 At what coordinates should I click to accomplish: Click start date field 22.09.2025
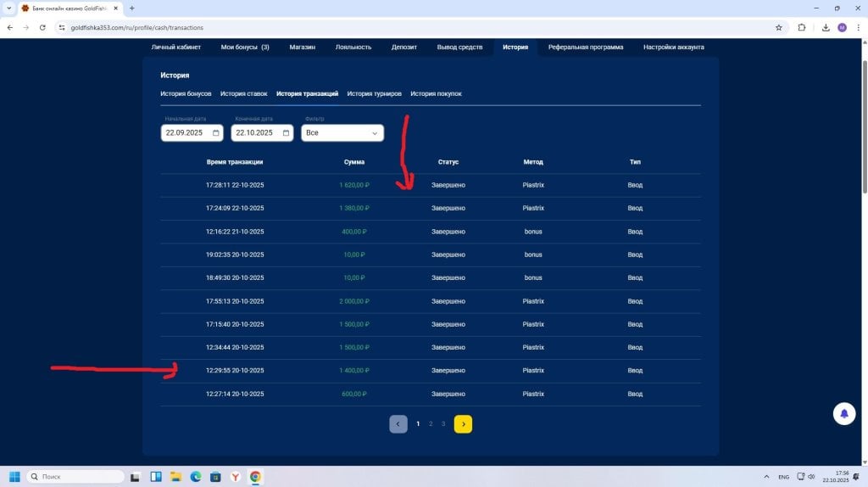tap(192, 133)
